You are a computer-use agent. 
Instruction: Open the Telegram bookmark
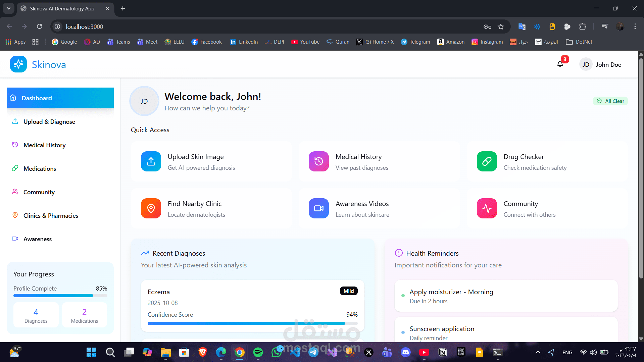[x=415, y=42]
